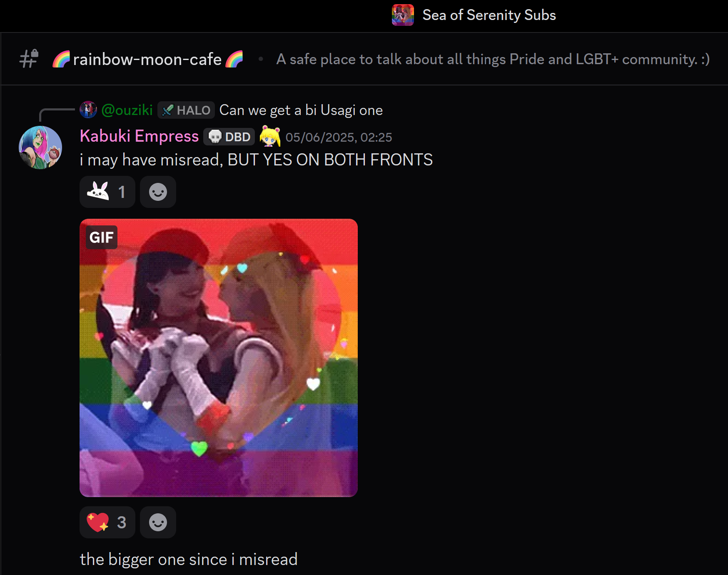Click the HALO server tag badge
This screenshot has height=575, width=728.
[x=186, y=110]
